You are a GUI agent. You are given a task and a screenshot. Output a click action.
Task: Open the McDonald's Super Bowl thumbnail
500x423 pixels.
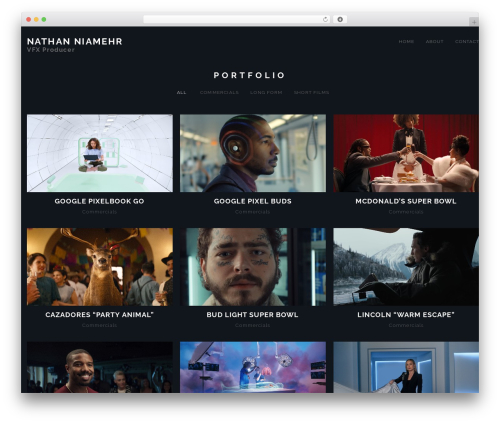point(406,153)
